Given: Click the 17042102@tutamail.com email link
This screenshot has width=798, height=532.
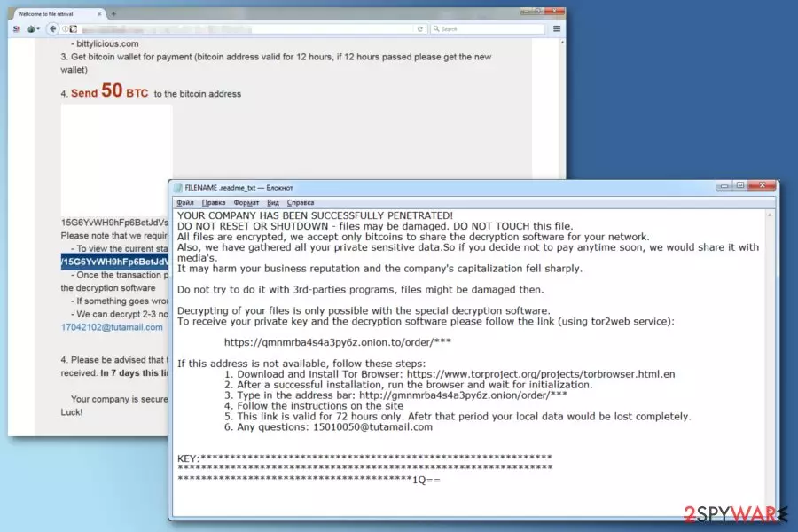Looking at the screenshot, I should pos(112,327).
